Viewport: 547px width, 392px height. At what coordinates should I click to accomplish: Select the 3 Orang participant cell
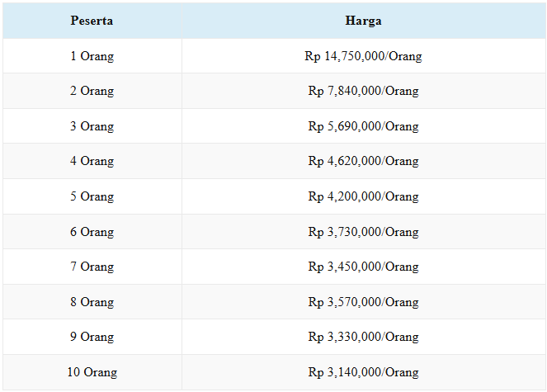tap(92, 126)
